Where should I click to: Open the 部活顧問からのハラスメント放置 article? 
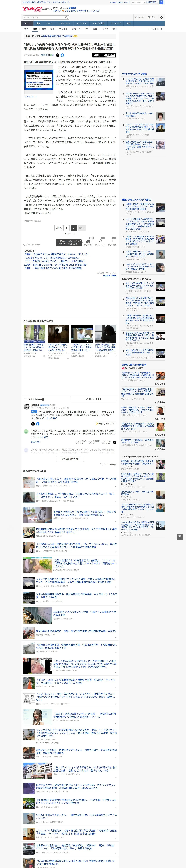coord(84,614)
